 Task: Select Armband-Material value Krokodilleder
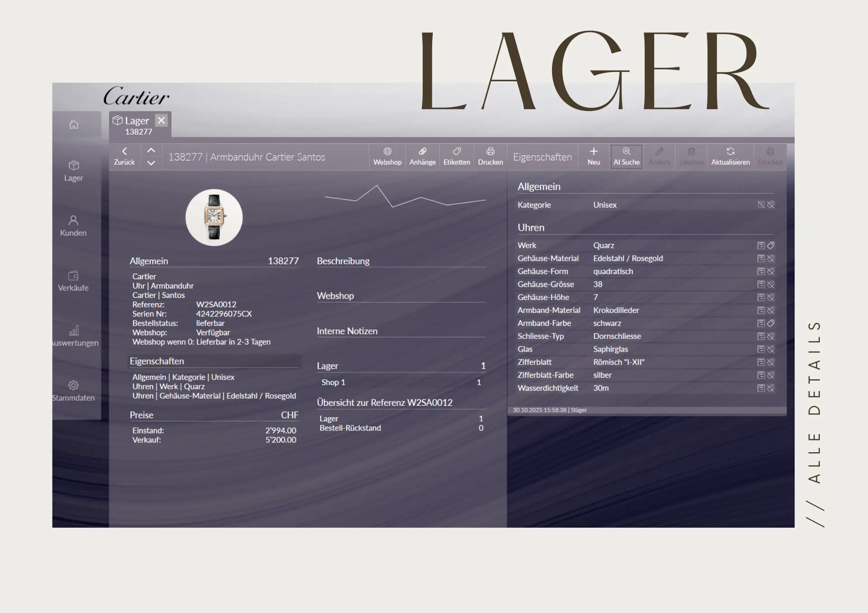[x=616, y=310]
